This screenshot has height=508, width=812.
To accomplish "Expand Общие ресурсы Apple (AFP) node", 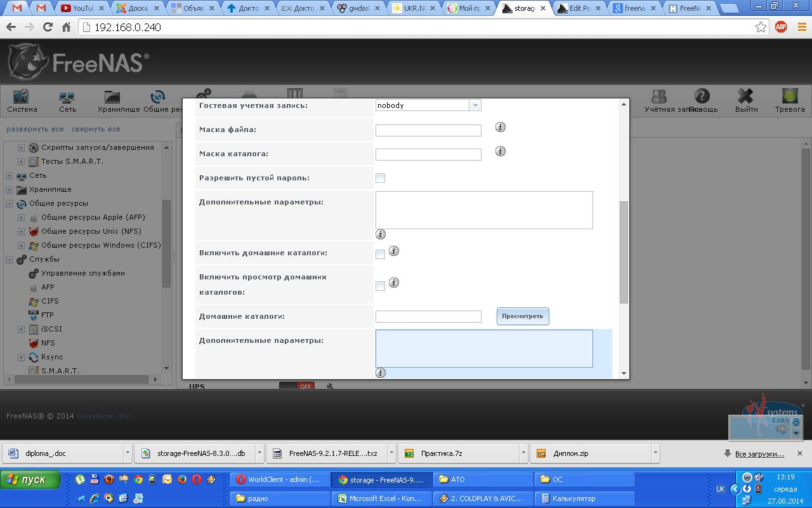I will click(x=21, y=217).
